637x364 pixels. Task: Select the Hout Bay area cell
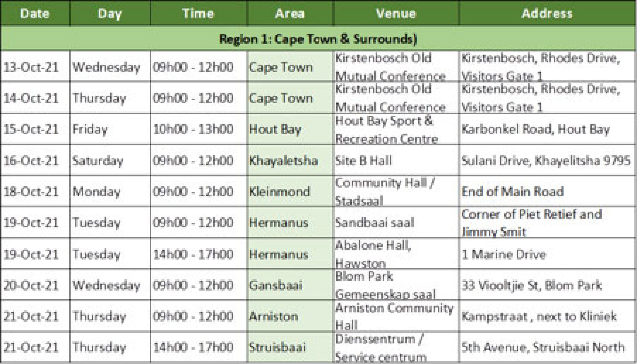tap(275, 129)
